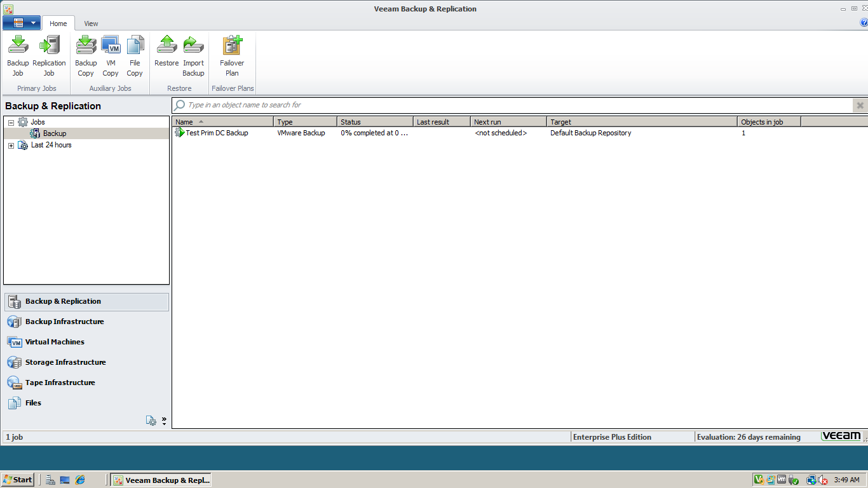Collapse the Jobs tree node
This screenshot has width=868, height=488.
(x=11, y=121)
